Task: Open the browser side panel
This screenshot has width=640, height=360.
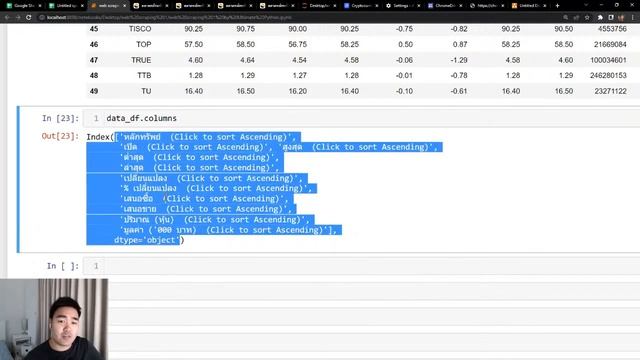Action: pos(611,18)
